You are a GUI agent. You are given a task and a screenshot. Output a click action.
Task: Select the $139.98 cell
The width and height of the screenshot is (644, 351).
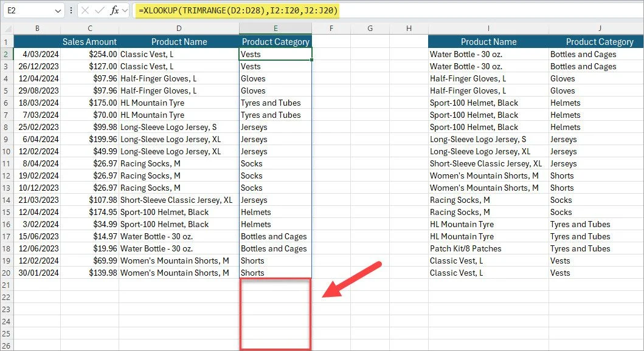click(x=89, y=273)
